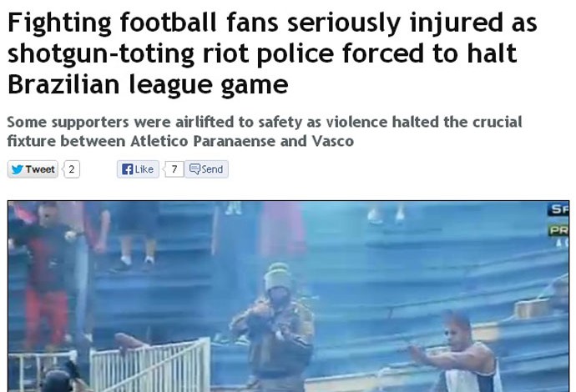Open the like count bubble showing 7

pyautogui.click(x=174, y=169)
